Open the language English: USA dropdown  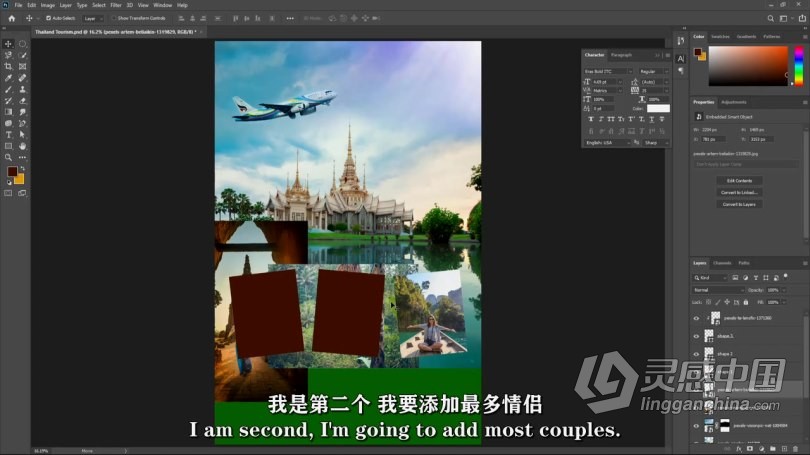tap(608, 143)
